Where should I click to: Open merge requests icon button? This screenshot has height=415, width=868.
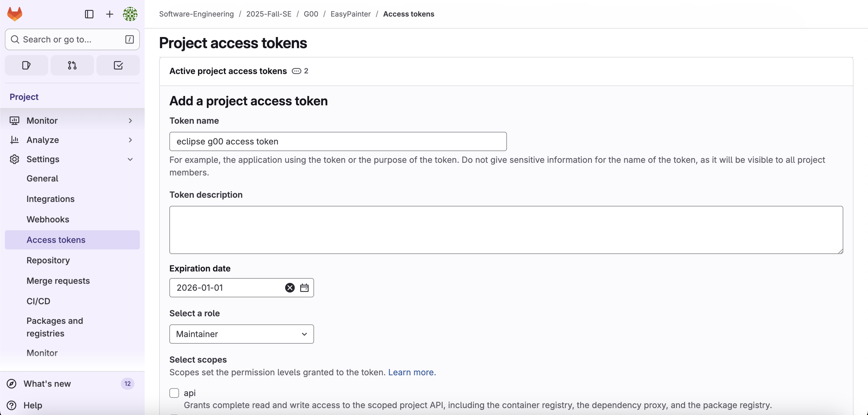[x=72, y=65]
